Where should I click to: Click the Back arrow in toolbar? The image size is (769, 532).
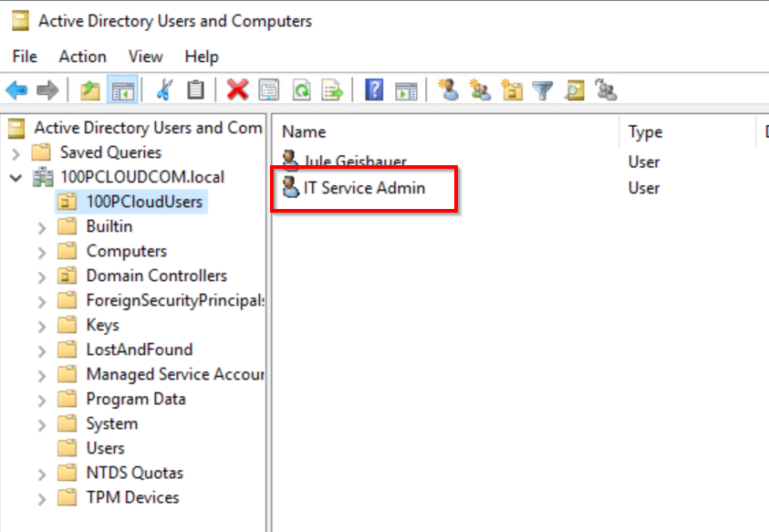tap(16, 89)
